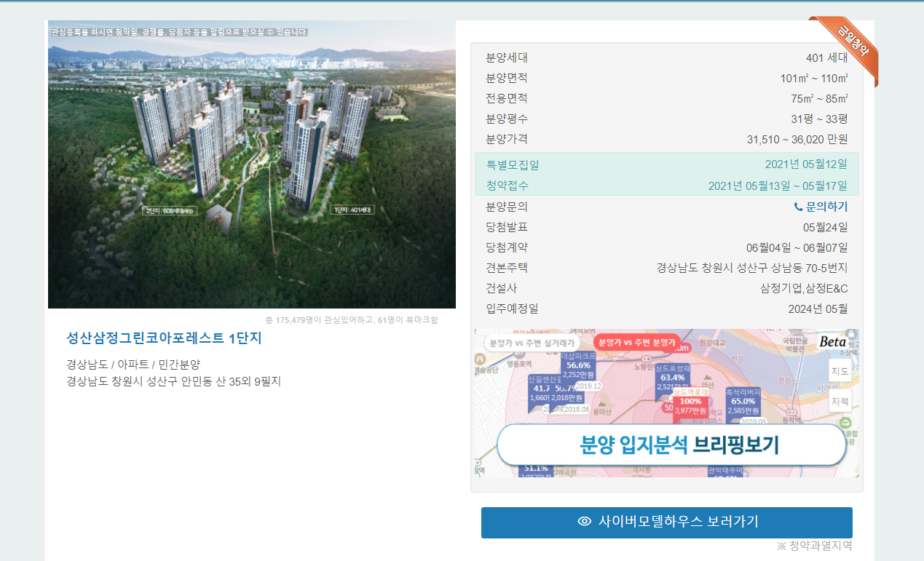Switch to 분양가 vs 주변 실거래가 tab

[532, 343]
